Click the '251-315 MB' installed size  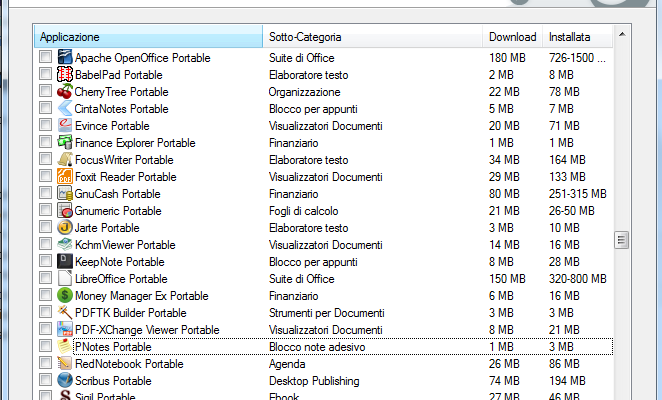click(578, 194)
